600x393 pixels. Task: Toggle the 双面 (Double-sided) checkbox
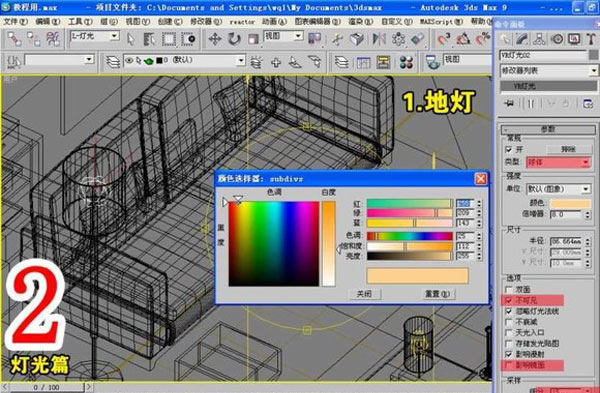coord(509,290)
